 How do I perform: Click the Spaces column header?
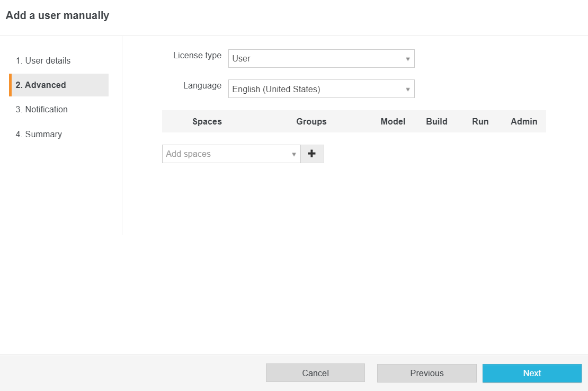click(x=207, y=121)
